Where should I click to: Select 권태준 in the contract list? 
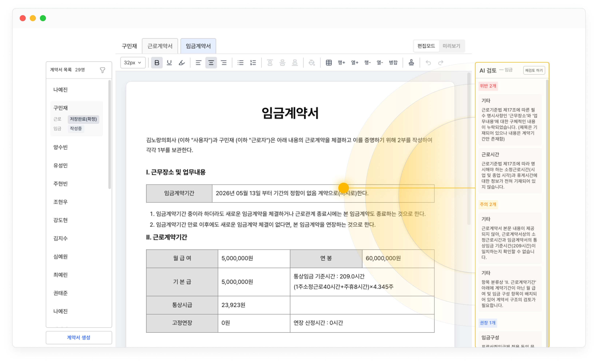pos(61,293)
